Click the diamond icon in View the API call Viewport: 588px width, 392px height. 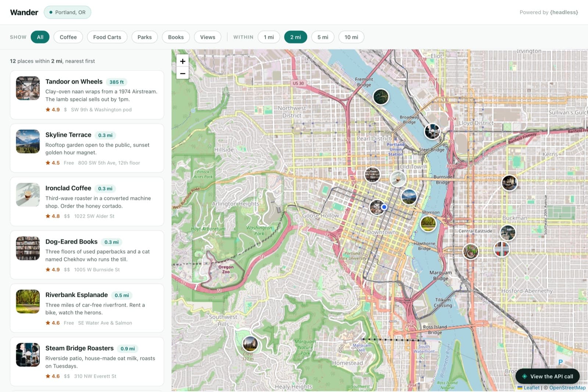click(x=524, y=376)
